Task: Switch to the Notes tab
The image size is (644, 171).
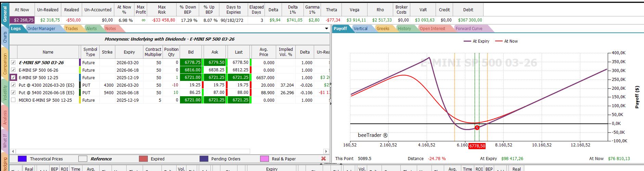Action: (x=111, y=29)
